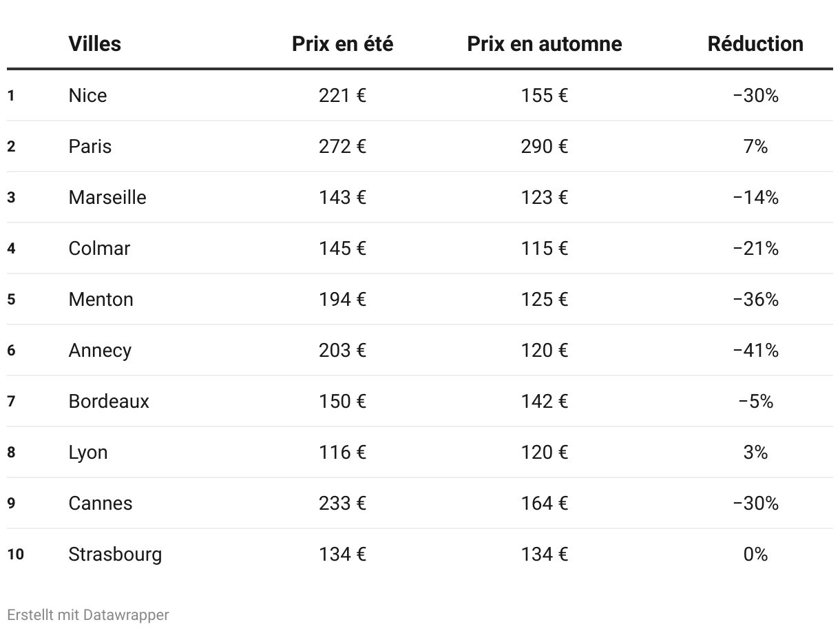The image size is (840, 631).
Task: Select the Colmar row name
Action: pos(99,248)
